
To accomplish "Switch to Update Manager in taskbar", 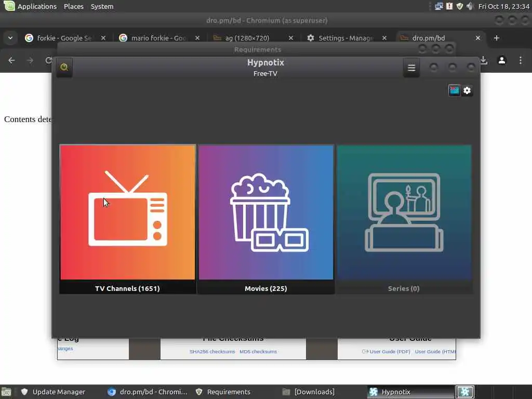I will click(54, 392).
